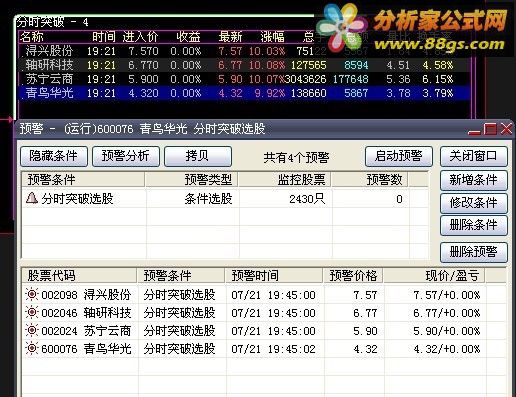Sort by 预警条件 column header
The height and width of the screenshot is (397, 516).
[83, 180]
